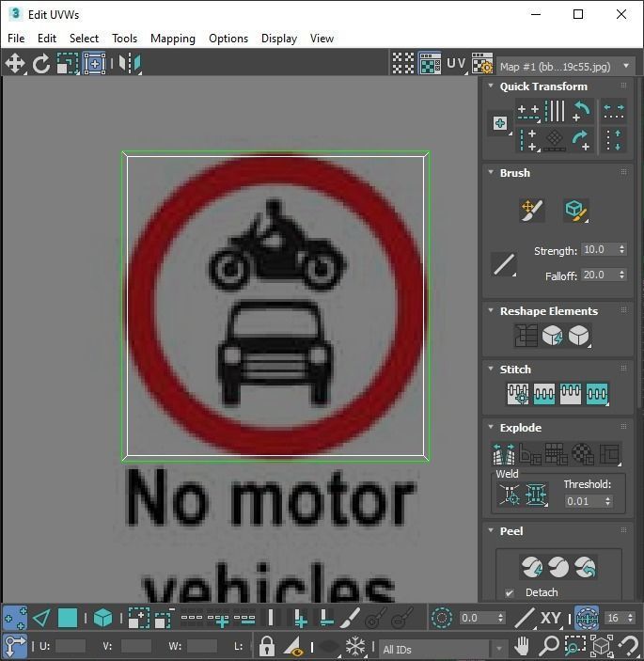Viewport: 644px width, 661px height.
Task: Click Flatten by polygon angle icon
Action: 530,453
